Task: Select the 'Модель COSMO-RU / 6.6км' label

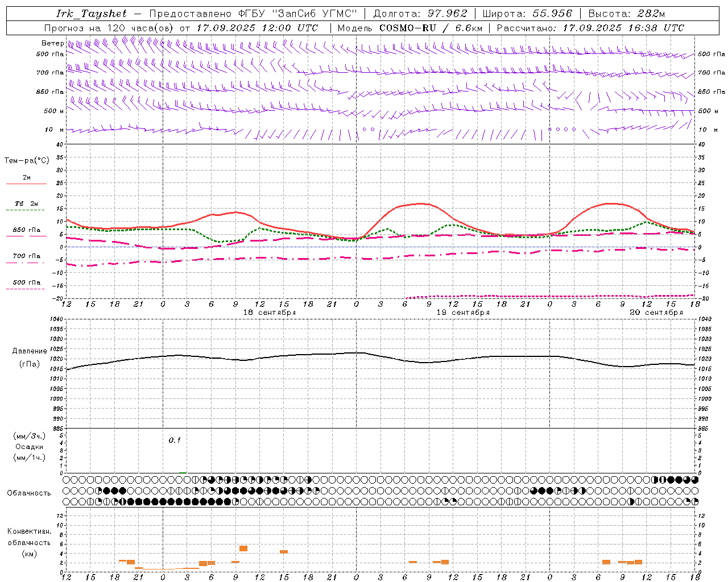Action: tap(410, 28)
